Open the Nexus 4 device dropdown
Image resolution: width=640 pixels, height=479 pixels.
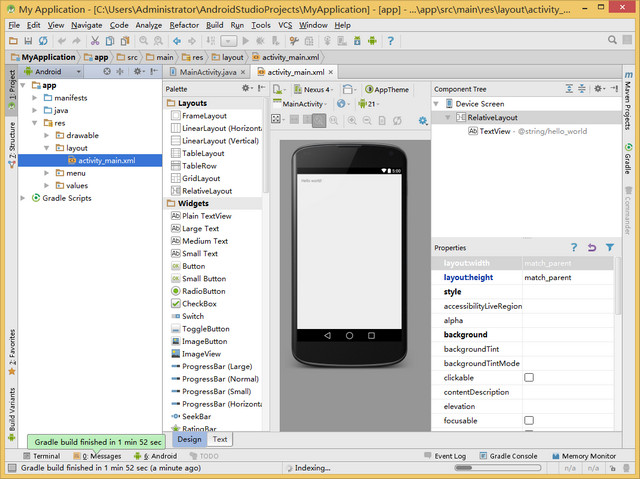click(x=316, y=89)
